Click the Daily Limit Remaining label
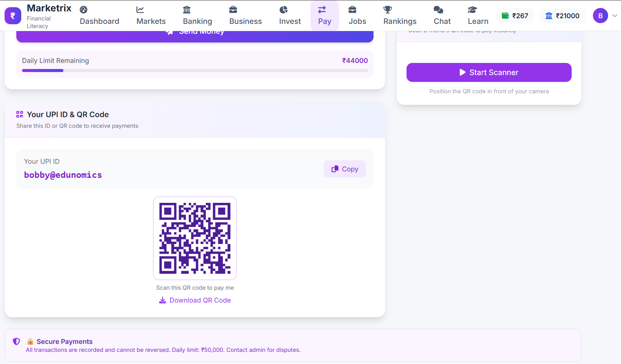Image resolution: width=621 pixels, height=364 pixels. (x=55, y=61)
